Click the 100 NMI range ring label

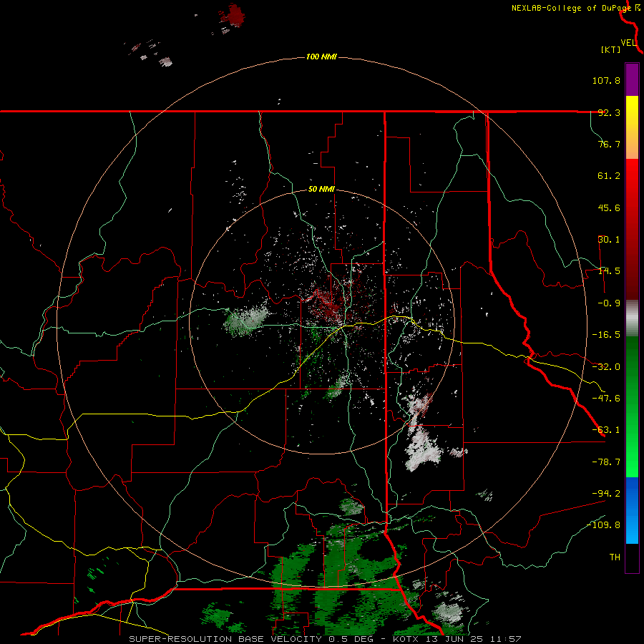click(x=321, y=57)
